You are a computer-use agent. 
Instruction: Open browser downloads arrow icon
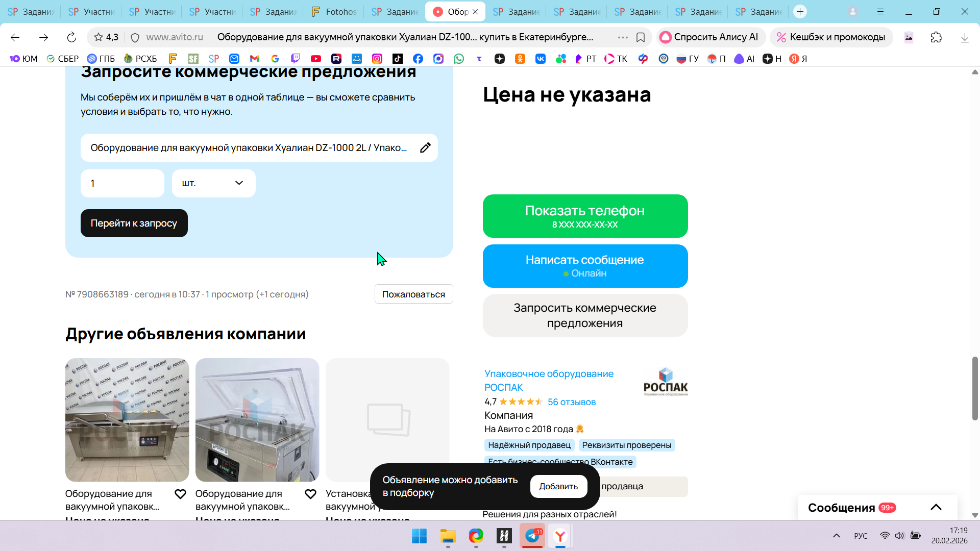(965, 37)
